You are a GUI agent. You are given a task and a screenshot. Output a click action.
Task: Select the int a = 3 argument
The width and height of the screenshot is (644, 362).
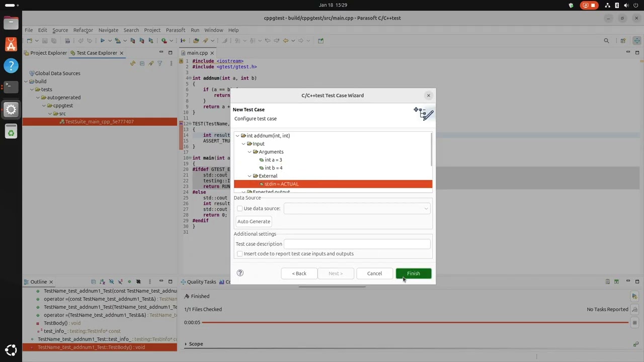pyautogui.click(x=273, y=160)
